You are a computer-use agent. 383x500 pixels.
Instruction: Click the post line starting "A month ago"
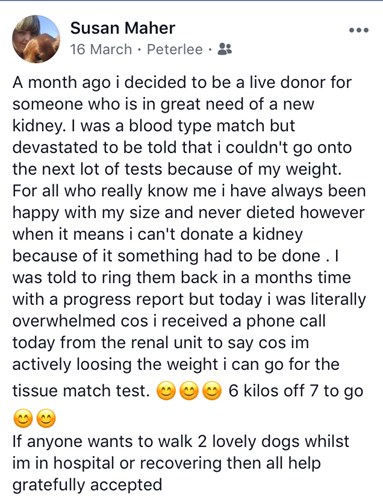(182, 82)
